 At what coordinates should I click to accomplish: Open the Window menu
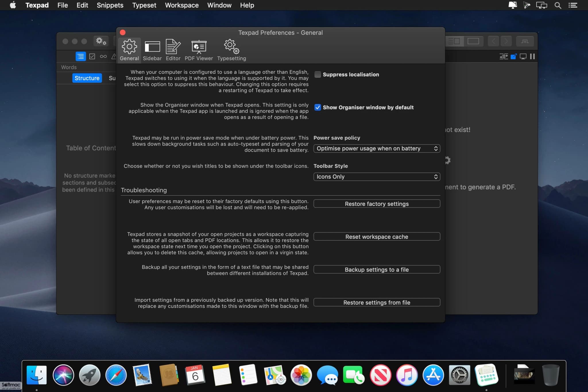click(x=219, y=5)
